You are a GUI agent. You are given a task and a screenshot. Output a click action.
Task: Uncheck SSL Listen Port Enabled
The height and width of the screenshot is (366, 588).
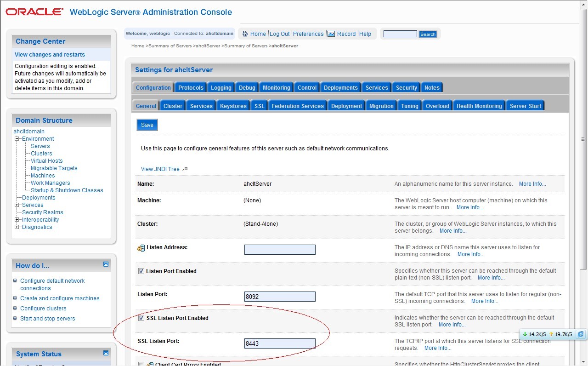click(141, 318)
